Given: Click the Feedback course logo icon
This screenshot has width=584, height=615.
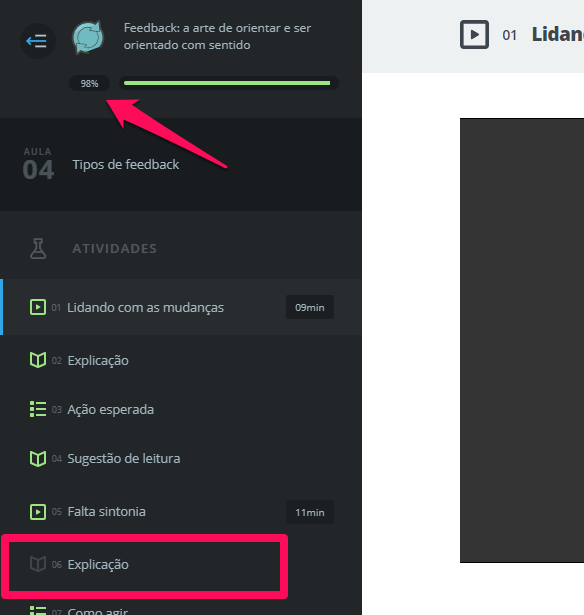Looking at the screenshot, I should point(88,37).
